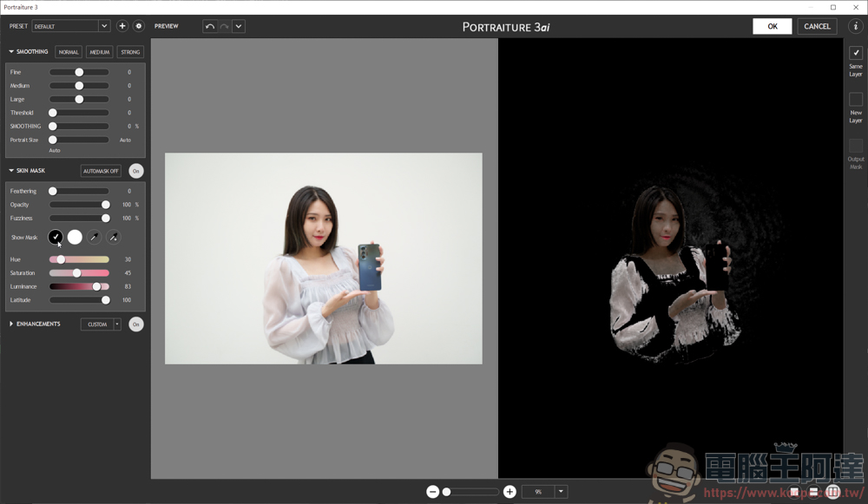Click the Custom enhancements button
868x504 pixels.
click(97, 324)
